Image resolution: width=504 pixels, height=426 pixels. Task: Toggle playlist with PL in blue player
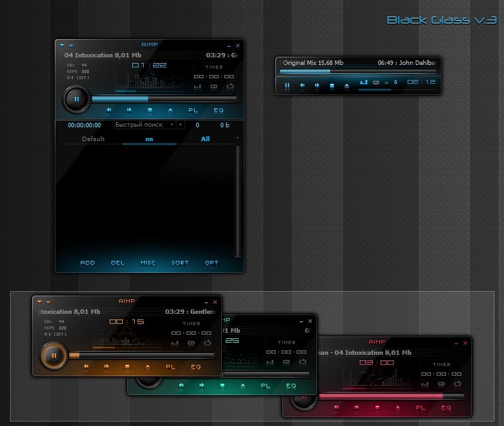coord(193,110)
